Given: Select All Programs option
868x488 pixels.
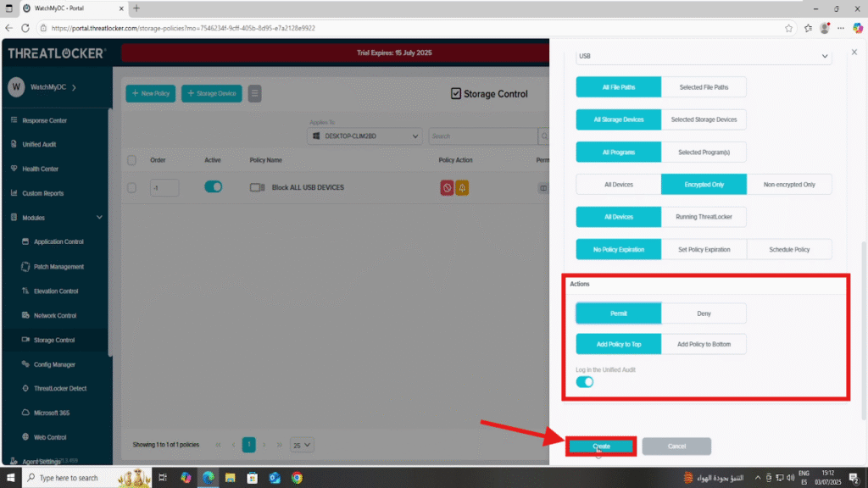Looking at the screenshot, I should [x=618, y=152].
